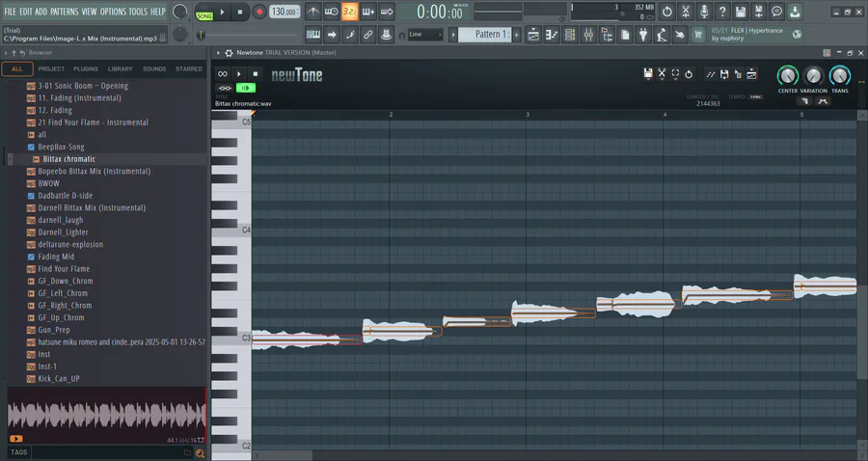Open the Channel rack
Screen dimensions: 868x461
click(570, 35)
